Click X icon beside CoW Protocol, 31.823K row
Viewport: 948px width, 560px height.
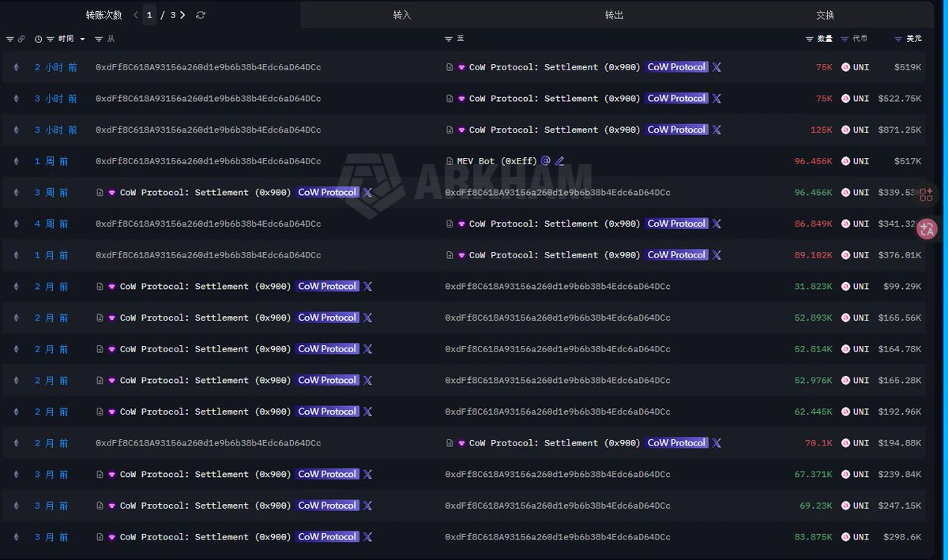(367, 286)
